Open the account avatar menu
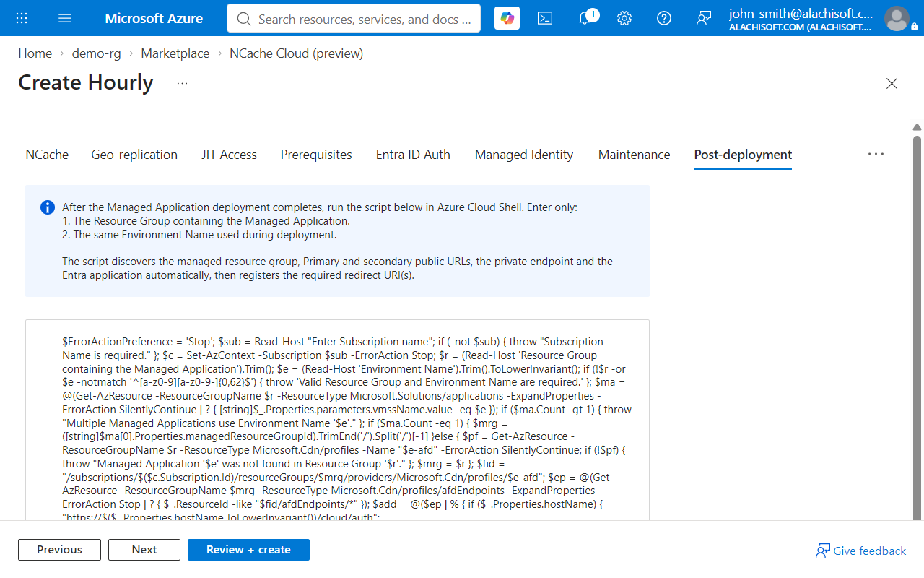The height and width of the screenshot is (578, 924). 897,18
